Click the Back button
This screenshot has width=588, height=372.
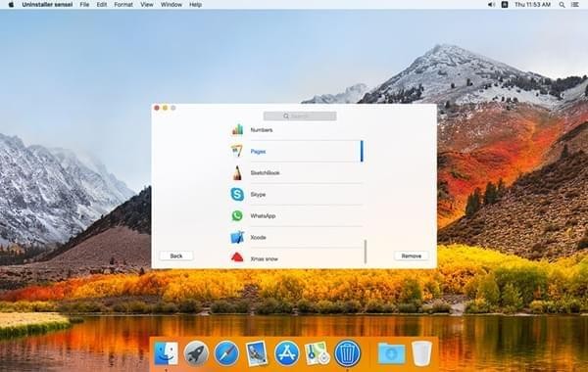coord(176,256)
